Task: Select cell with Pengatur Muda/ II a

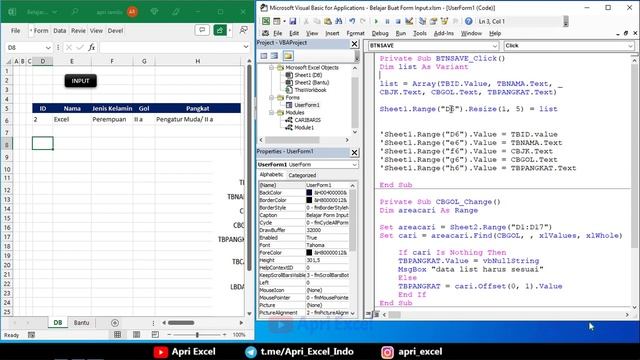Action: coord(198,119)
